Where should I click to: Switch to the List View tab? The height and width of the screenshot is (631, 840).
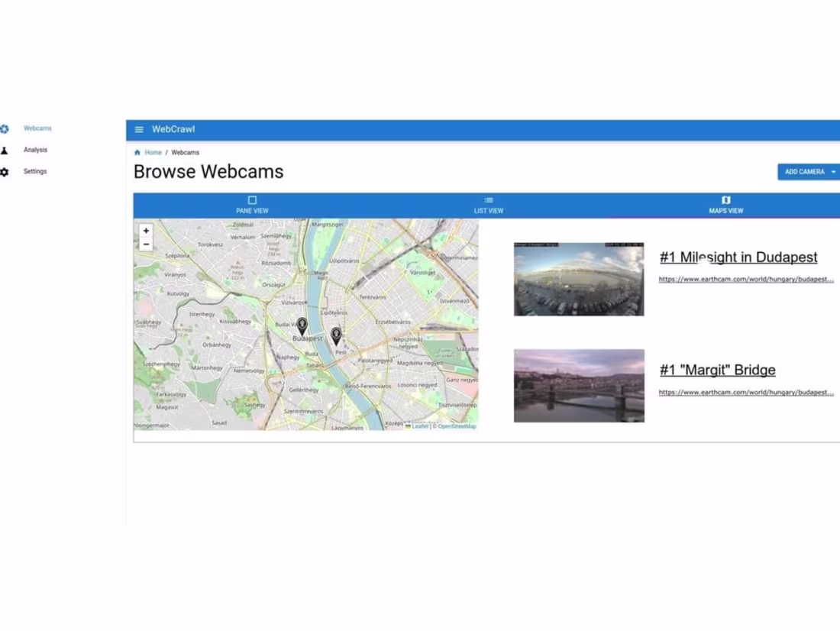click(x=489, y=205)
